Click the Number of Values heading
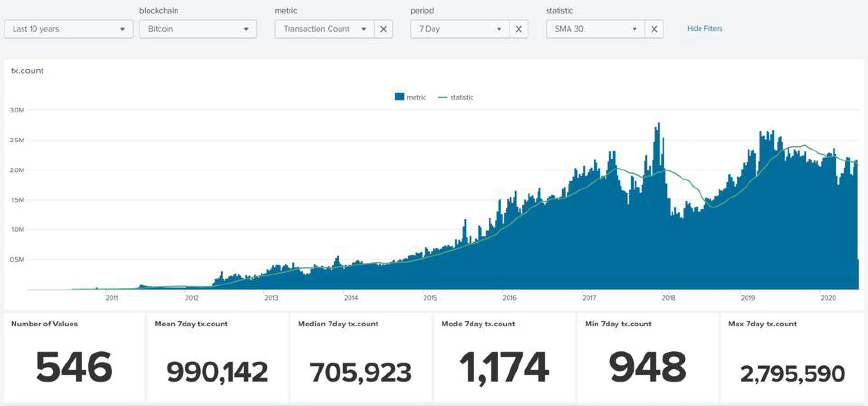 tap(44, 324)
